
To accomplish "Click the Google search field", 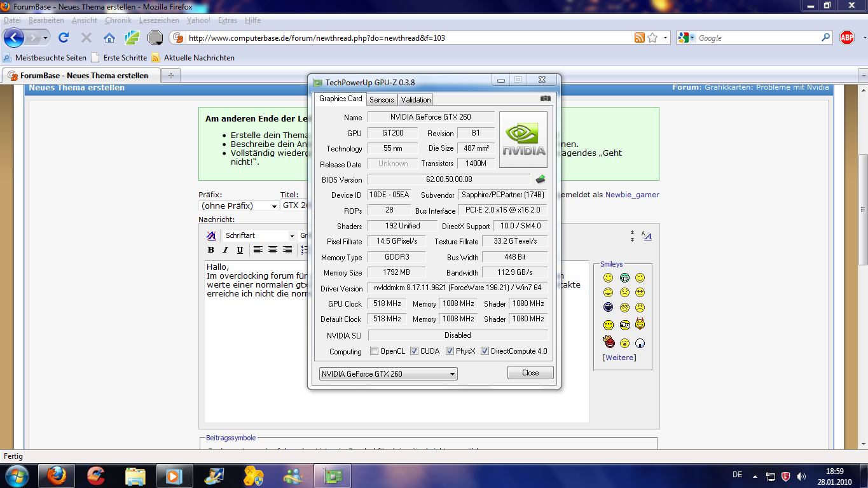I will pyautogui.click(x=758, y=38).
